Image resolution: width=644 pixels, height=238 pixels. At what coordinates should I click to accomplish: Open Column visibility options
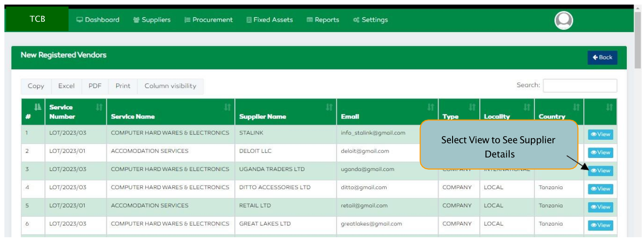[170, 86]
